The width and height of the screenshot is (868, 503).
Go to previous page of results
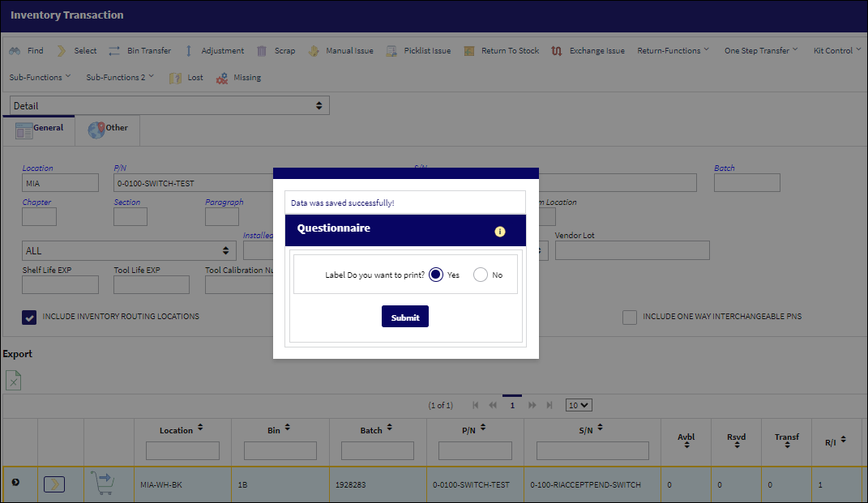point(493,405)
